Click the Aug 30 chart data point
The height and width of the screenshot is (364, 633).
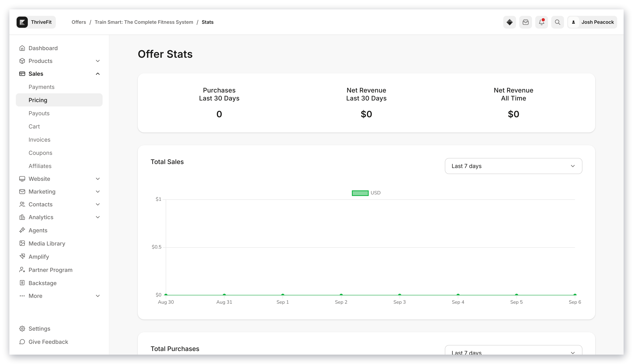tap(166, 295)
